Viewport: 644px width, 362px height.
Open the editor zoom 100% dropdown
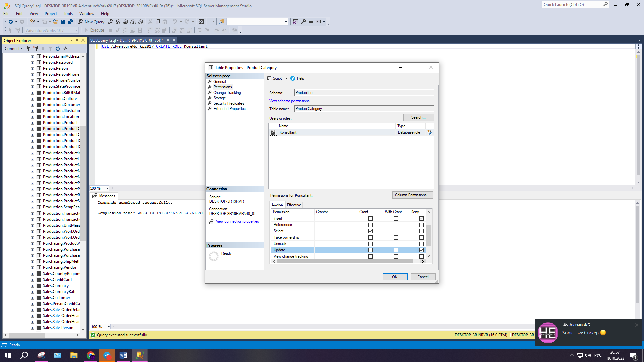point(107,188)
